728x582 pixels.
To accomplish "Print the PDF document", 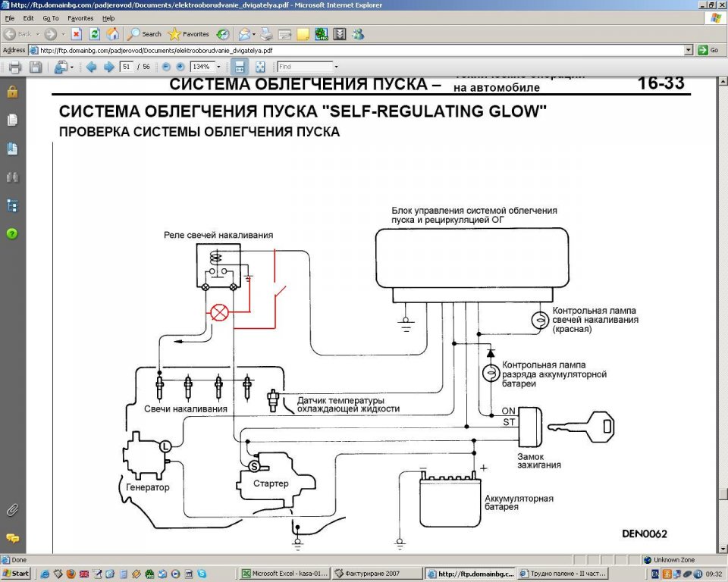I will pos(14,67).
